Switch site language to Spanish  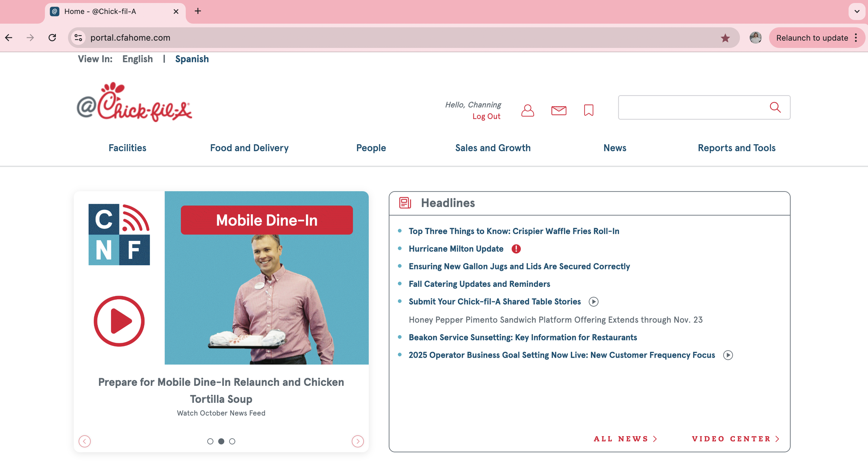coord(192,59)
